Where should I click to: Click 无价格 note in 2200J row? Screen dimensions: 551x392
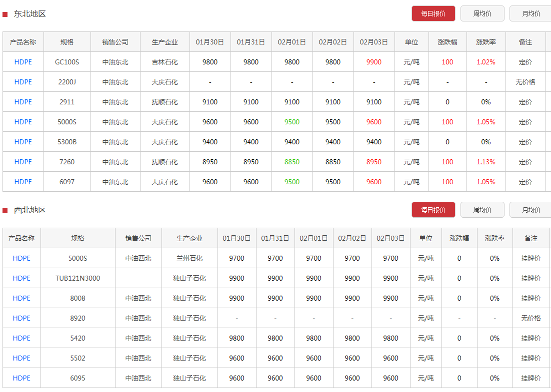click(x=525, y=82)
